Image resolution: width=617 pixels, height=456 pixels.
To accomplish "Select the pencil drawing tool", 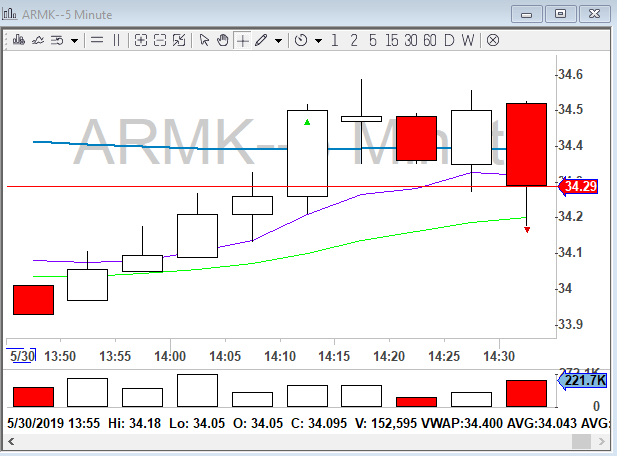I will click(x=261, y=40).
